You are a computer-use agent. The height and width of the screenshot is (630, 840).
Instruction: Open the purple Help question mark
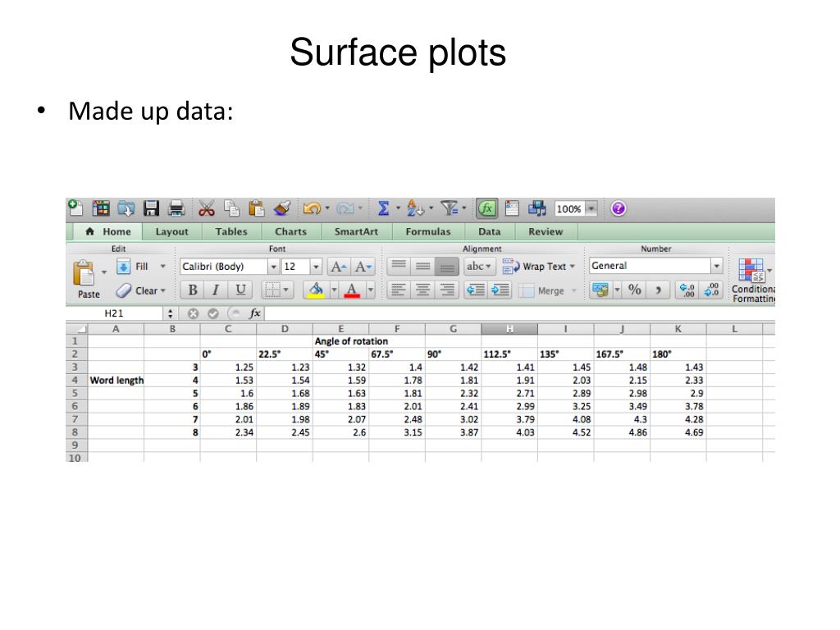619,209
